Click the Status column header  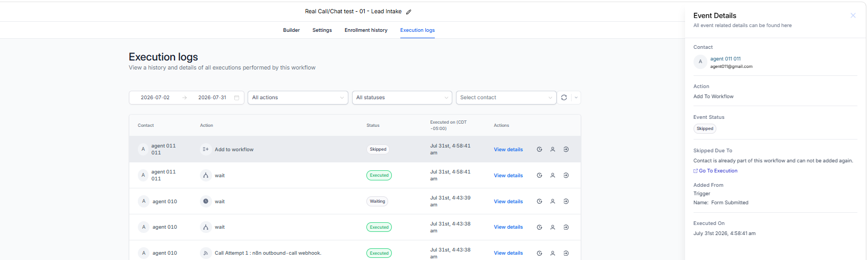tap(373, 126)
